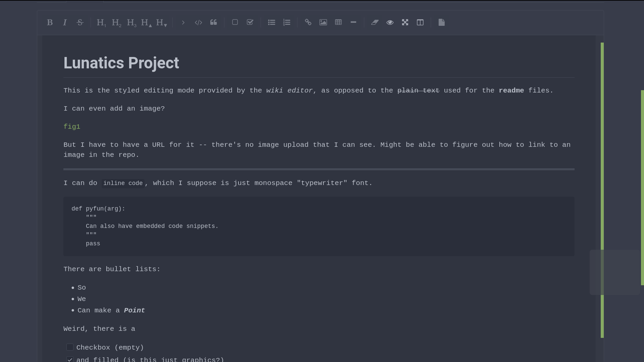Insert code block with toolbar icon
This screenshot has height=362, width=644.
(198, 22)
